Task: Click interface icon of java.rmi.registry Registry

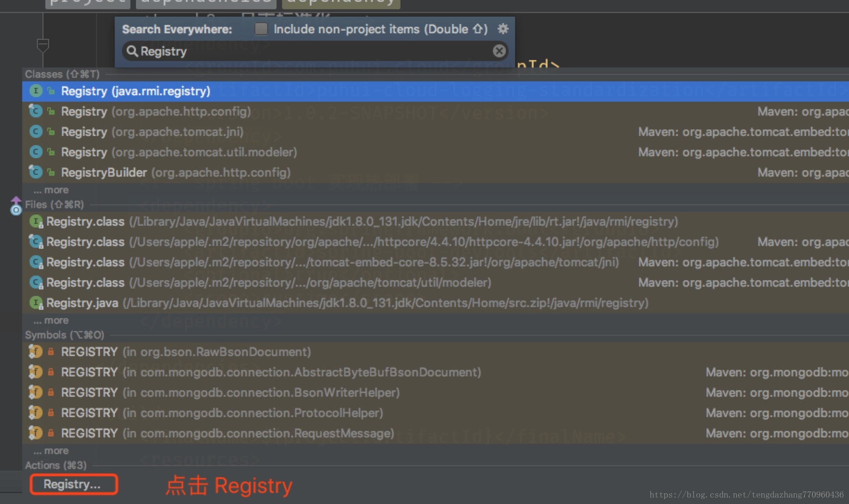Action: (x=36, y=91)
